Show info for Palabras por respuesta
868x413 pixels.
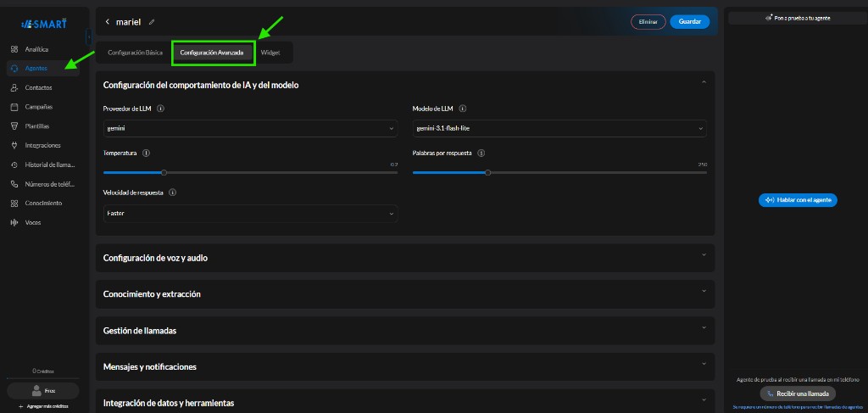click(481, 153)
